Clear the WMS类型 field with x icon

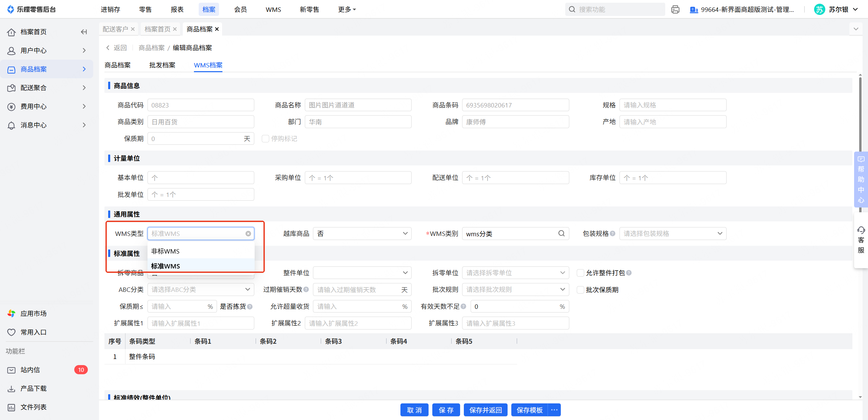[x=248, y=234]
